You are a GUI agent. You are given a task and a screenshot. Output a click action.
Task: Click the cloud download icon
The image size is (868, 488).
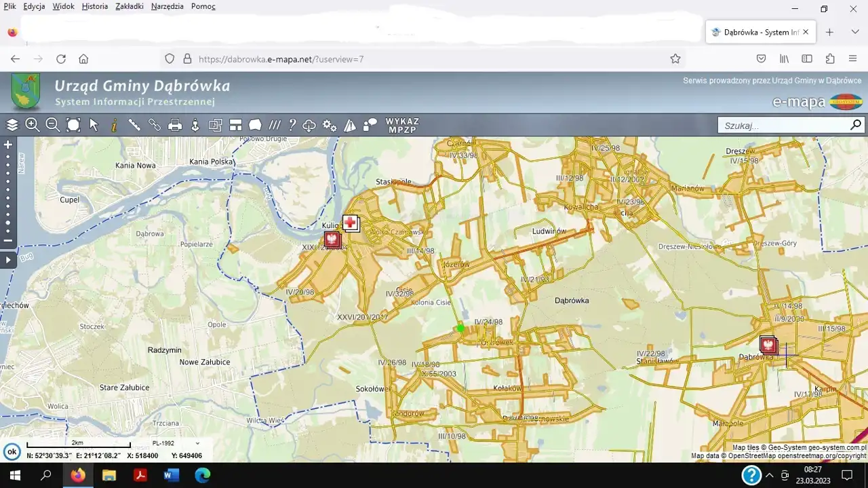(x=309, y=125)
